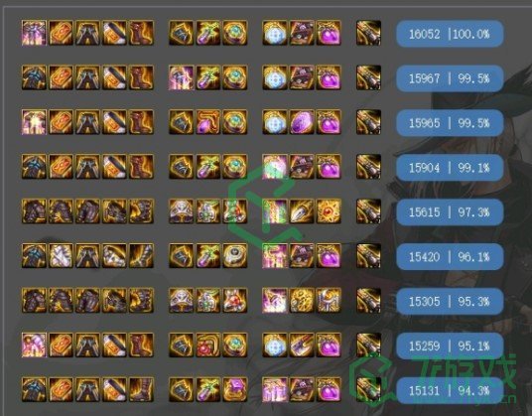Screen dimensions: 532x416
Task: Click the weapon icon beside the 15904 score
Action: click(368, 167)
